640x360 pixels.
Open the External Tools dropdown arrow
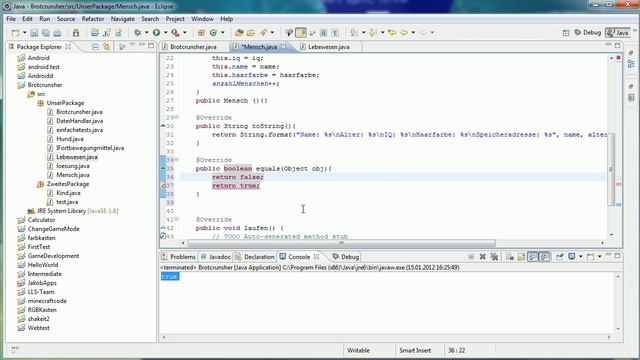point(184,33)
